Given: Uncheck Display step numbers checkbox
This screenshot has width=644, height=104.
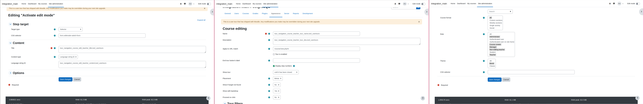Looking at the screenshot, I should 274,66.
